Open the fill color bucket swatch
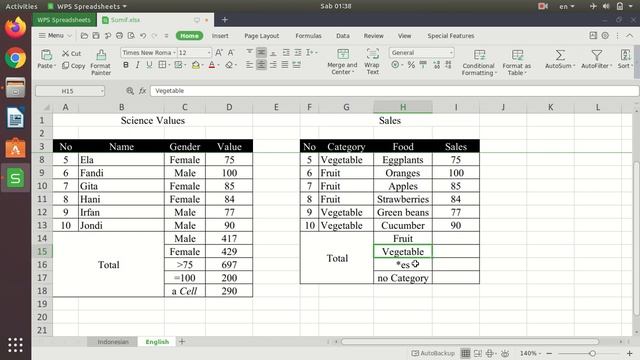This screenshot has height=360, width=640. pyautogui.click(x=196, y=65)
